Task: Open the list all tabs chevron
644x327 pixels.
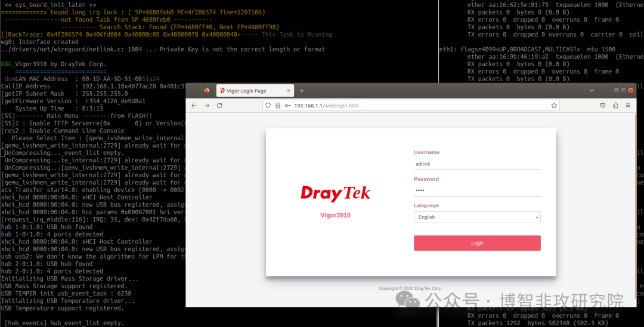Action: coord(592,90)
